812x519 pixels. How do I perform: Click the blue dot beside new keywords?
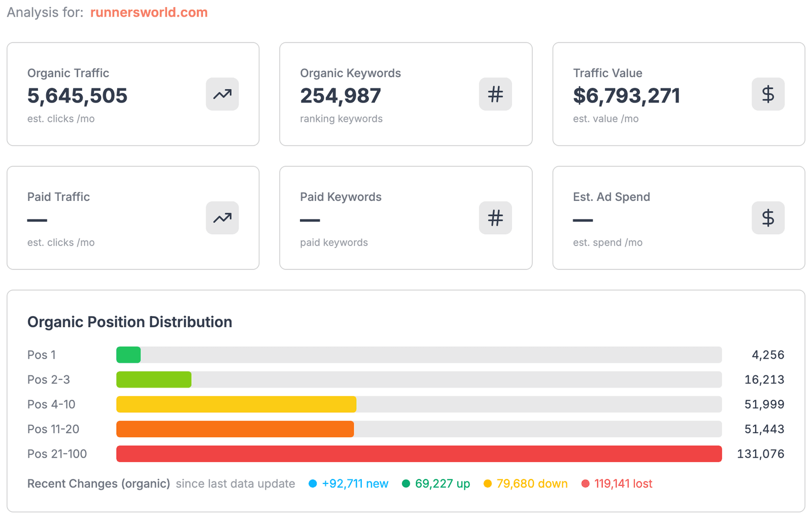click(x=313, y=483)
